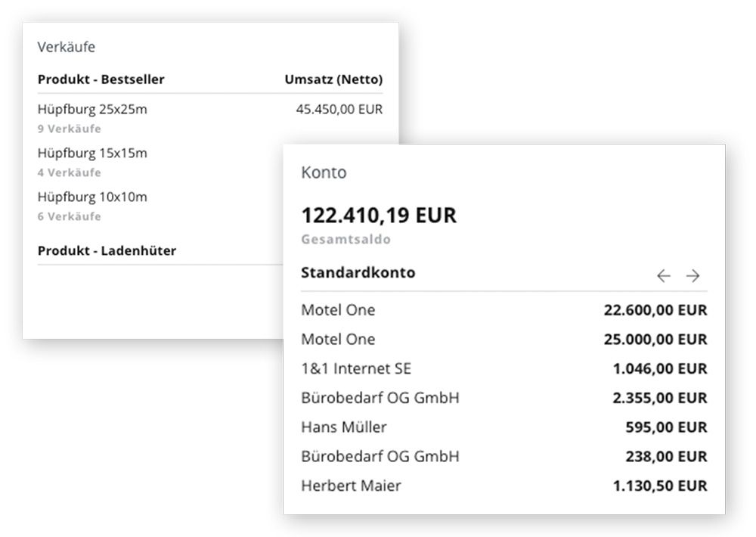Image resolution: width=756 pixels, height=537 pixels.
Task: Select the Standardkonto heading
Action: [358, 272]
